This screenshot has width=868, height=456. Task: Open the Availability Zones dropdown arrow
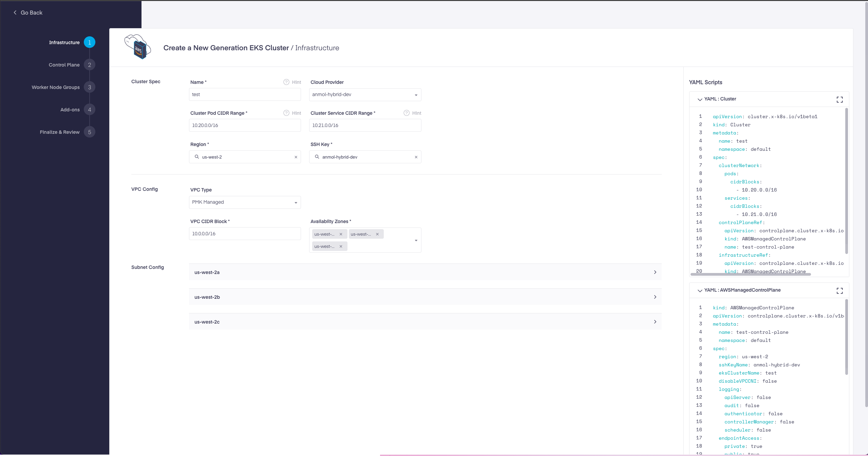(416, 240)
